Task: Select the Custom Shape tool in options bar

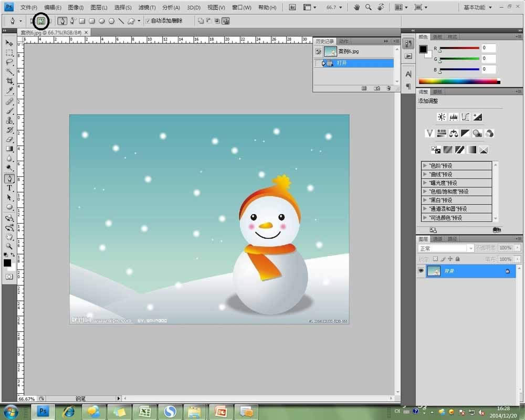Action: (131, 22)
